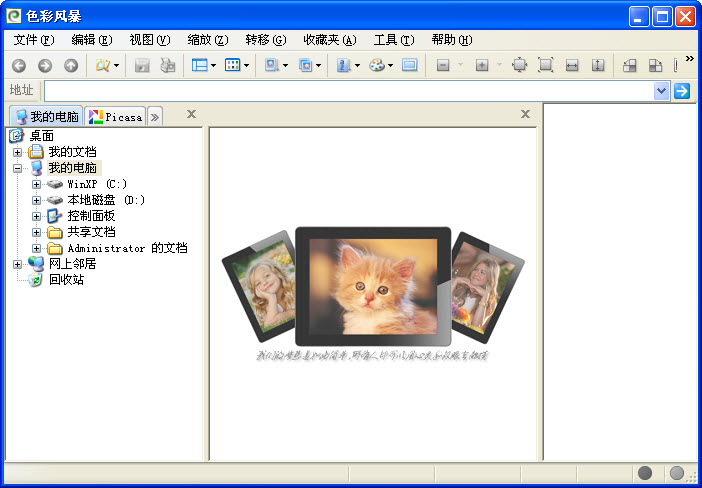Click the thumbnail view mode icon
Viewport: 702px width, 488px height.
pos(232,65)
